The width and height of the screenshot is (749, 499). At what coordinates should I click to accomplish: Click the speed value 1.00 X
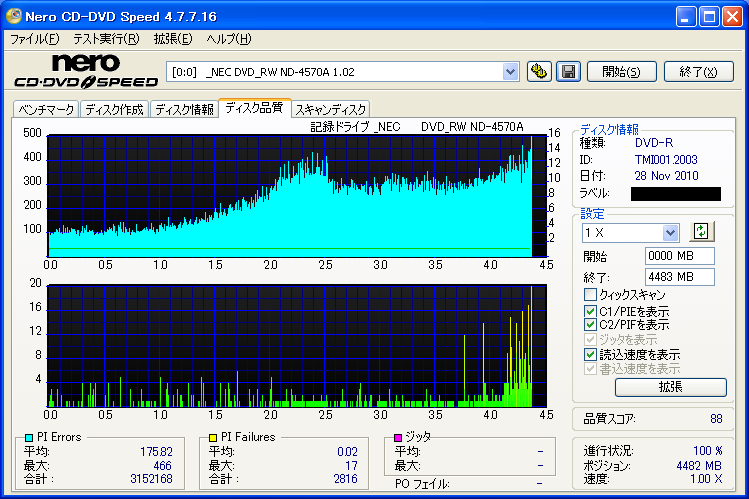point(706,478)
